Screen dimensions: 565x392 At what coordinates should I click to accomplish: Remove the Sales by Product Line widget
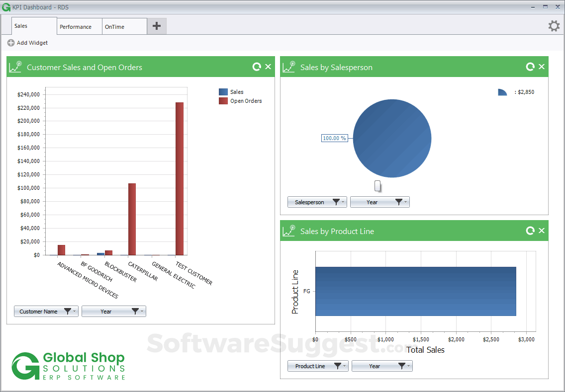[542, 231]
